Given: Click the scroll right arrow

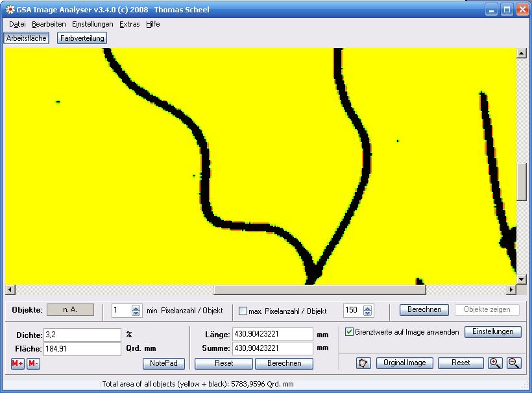Looking at the screenshot, I should [511, 290].
